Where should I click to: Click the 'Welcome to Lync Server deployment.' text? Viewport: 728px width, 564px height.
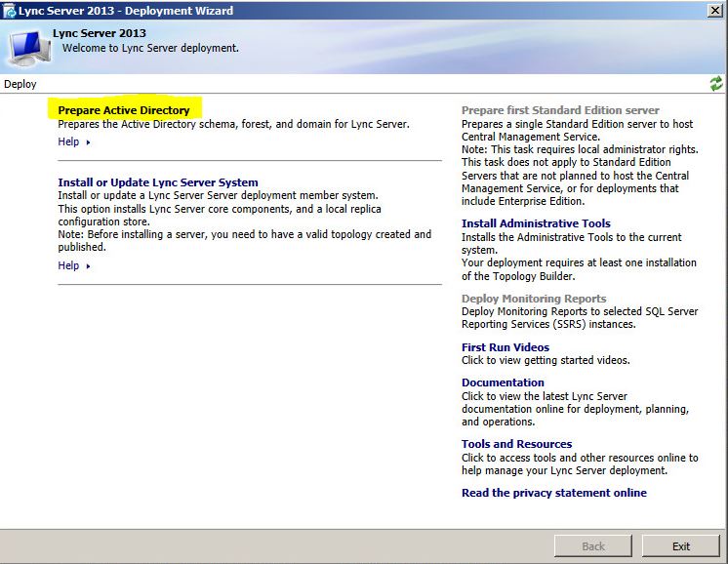coord(150,48)
